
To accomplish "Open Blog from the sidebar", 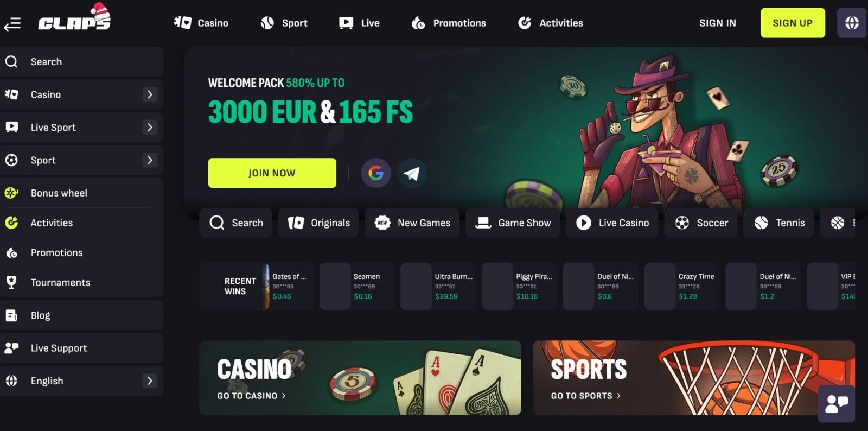I will [81, 315].
